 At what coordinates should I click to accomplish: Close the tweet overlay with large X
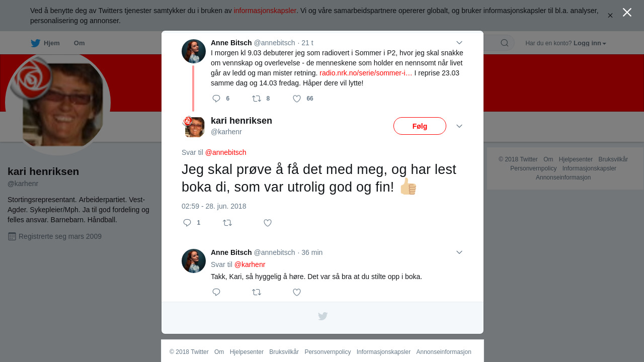(x=627, y=13)
